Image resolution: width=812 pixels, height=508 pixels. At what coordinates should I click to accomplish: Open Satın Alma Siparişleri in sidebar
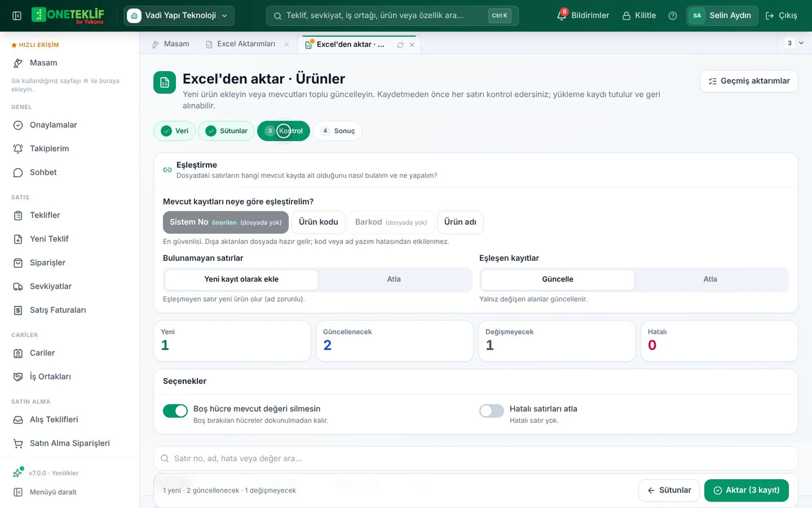pyautogui.click(x=69, y=444)
